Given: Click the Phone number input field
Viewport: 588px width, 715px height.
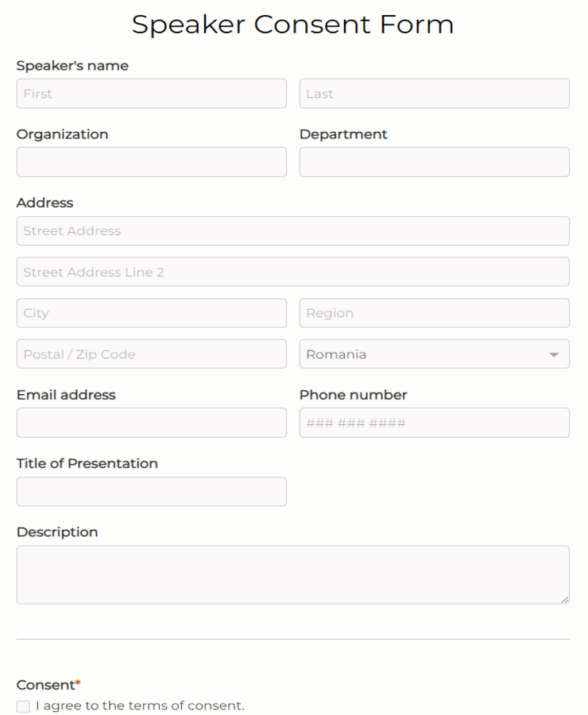Looking at the screenshot, I should [x=434, y=422].
